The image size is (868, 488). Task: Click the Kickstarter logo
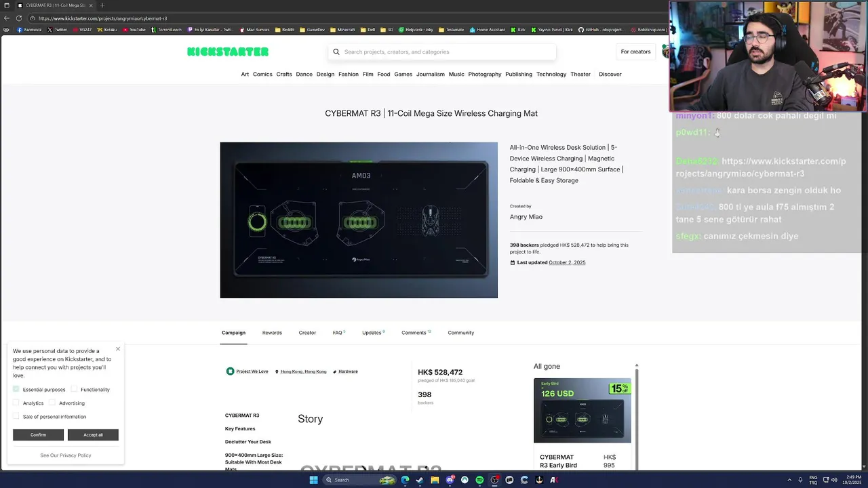click(x=228, y=52)
